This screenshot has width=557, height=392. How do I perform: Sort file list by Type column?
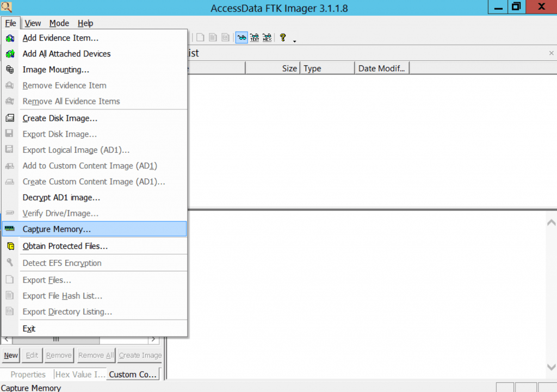(327, 68)
